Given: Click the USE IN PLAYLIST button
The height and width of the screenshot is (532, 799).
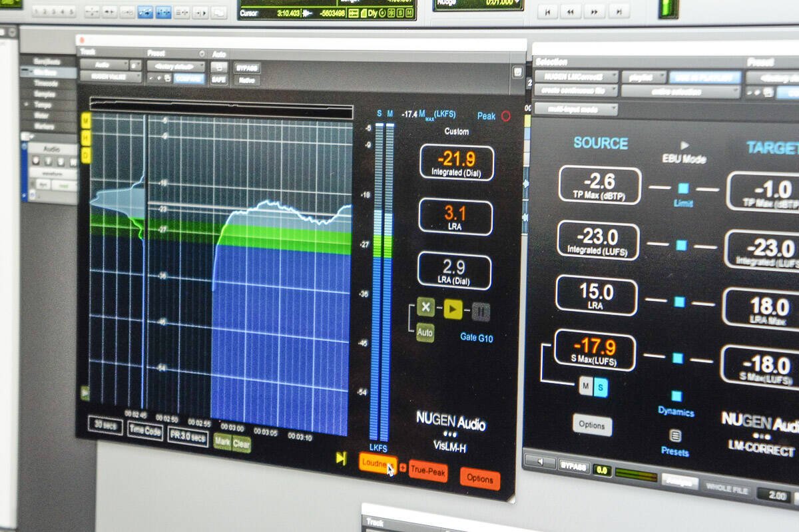Looking at the screenshot, I should click(x=705, y=77).
